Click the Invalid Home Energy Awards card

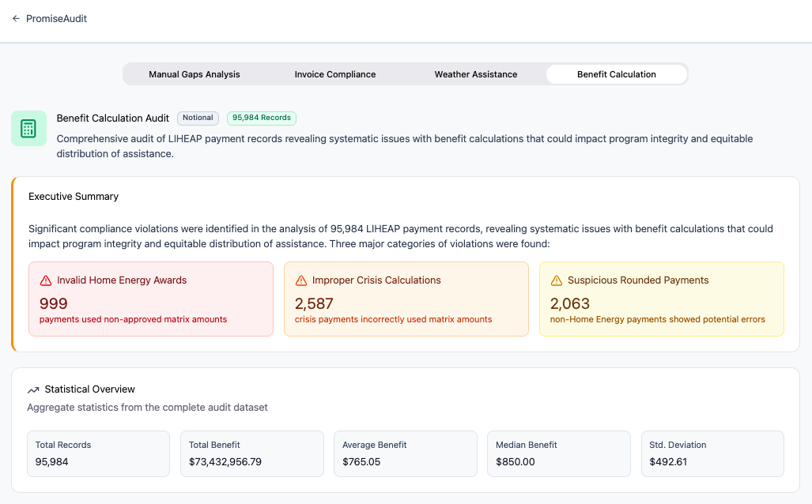151,299
